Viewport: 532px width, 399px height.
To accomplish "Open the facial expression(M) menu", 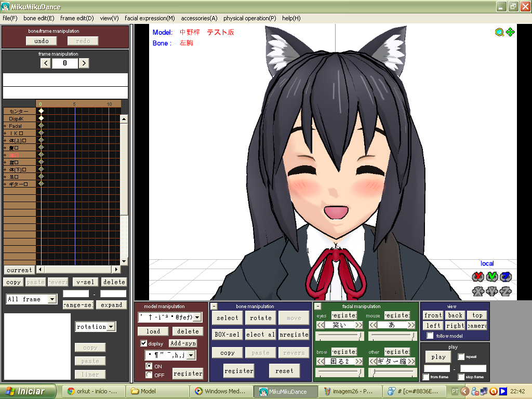I will [150, 18].
